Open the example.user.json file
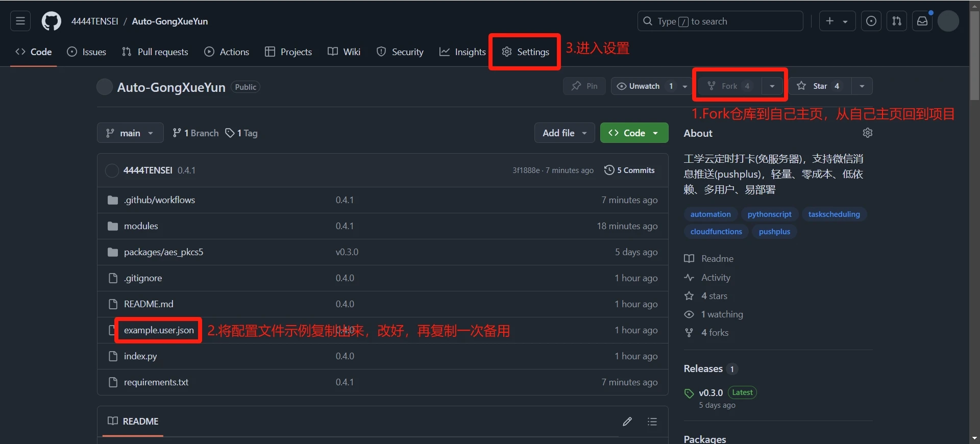 [159, 330]
